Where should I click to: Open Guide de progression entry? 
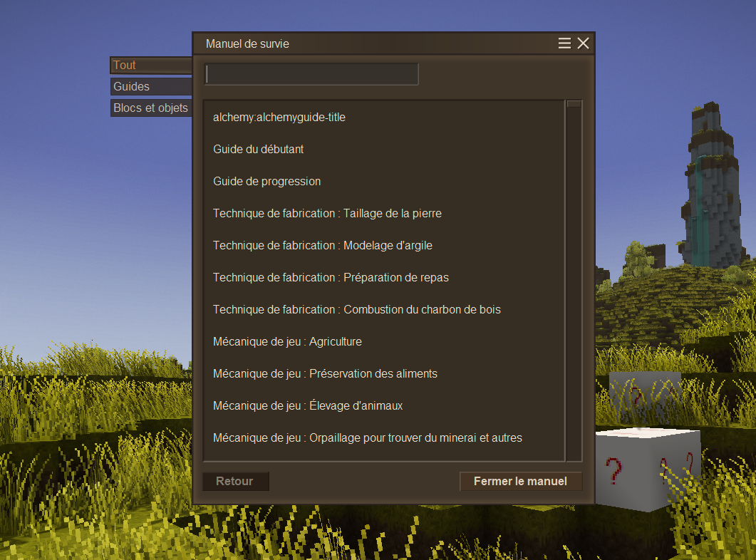click(267, 182)
